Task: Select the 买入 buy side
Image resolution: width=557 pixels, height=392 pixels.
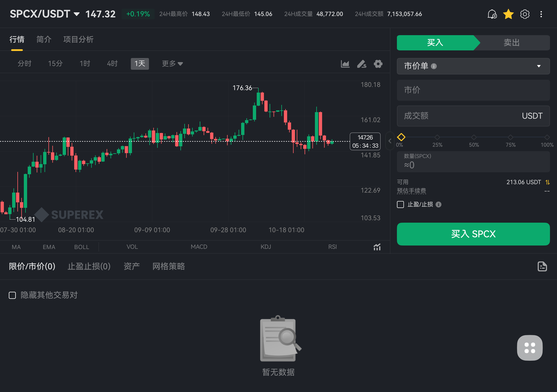Action: pos(435,43)
